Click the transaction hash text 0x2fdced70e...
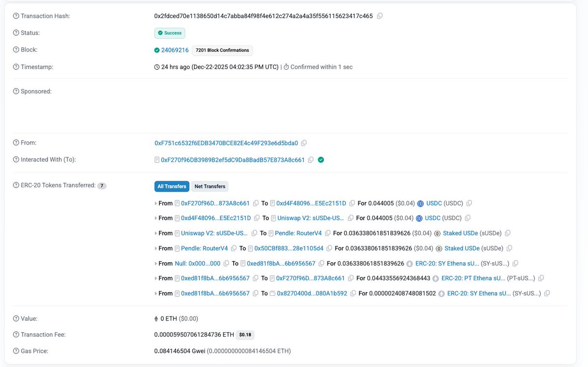 tap(264, 16)
